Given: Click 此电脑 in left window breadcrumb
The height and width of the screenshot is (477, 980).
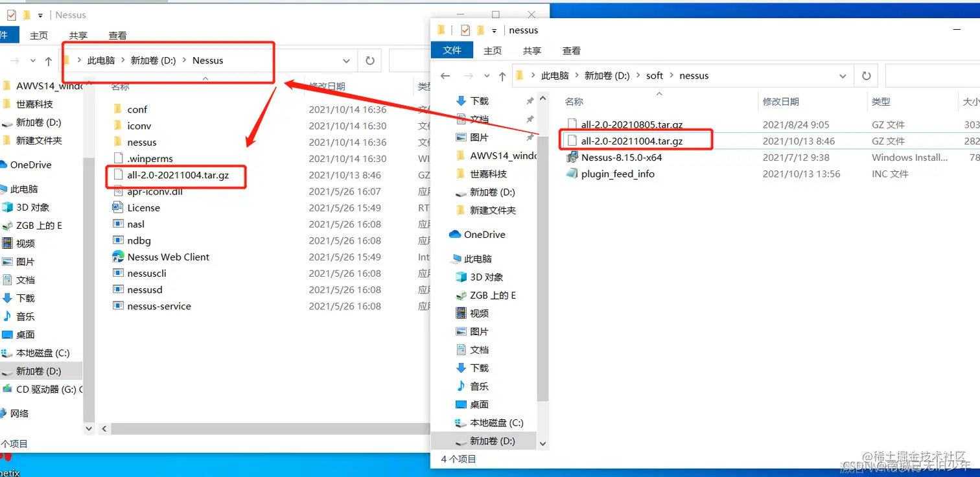Looking at the screenshot, I should pos(101,60).
